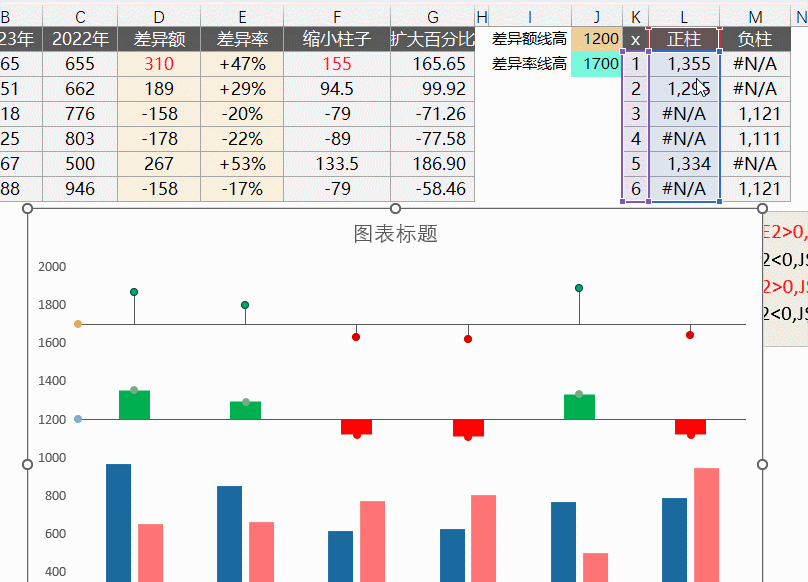
Task: Select the tallest pink column in chart
Action: [706, 525]
